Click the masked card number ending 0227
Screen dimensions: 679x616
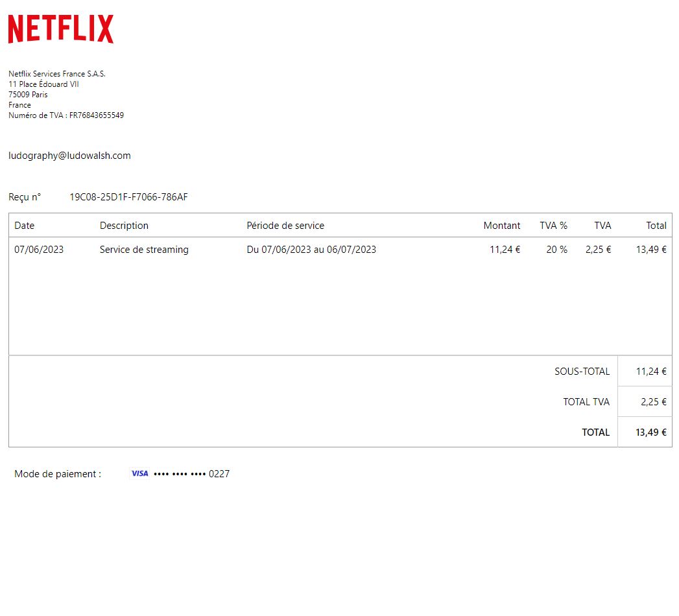(x=191, y=474)
